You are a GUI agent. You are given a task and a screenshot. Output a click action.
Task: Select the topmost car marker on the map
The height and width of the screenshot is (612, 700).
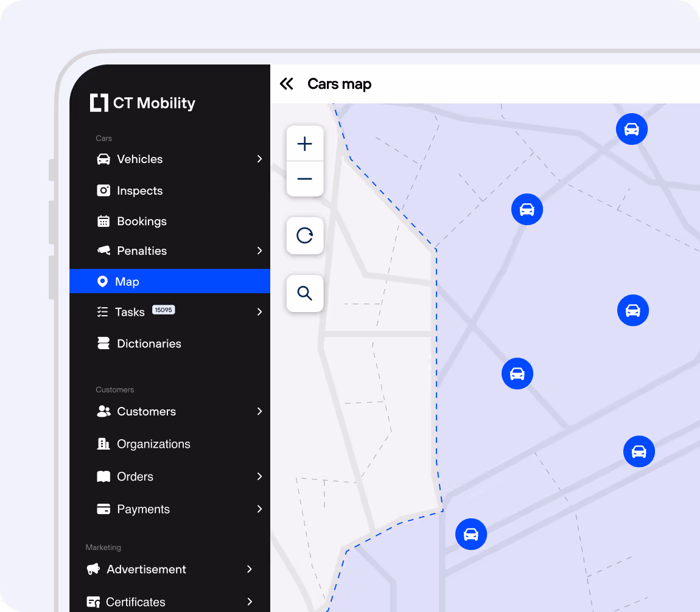632,129
